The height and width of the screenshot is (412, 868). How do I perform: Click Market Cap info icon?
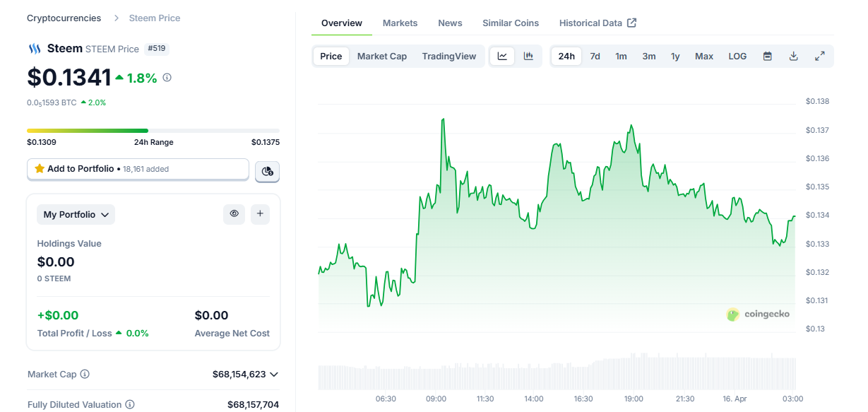[85, 374]
